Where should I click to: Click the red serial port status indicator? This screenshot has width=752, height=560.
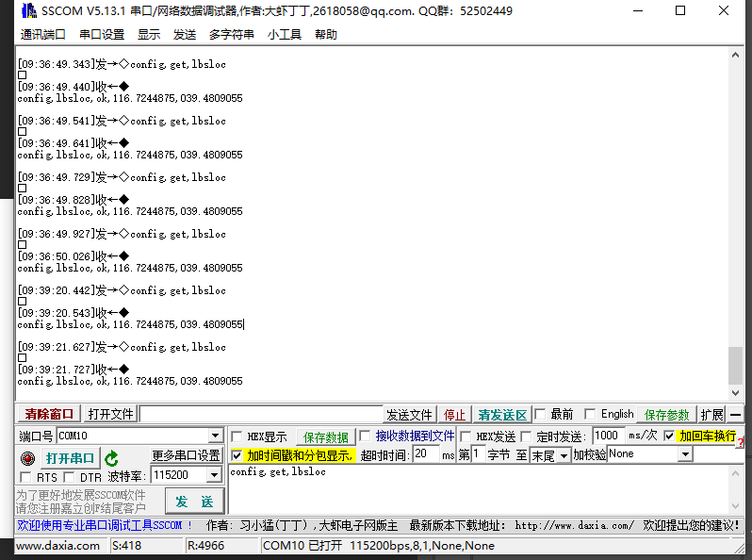click(28, 458)
